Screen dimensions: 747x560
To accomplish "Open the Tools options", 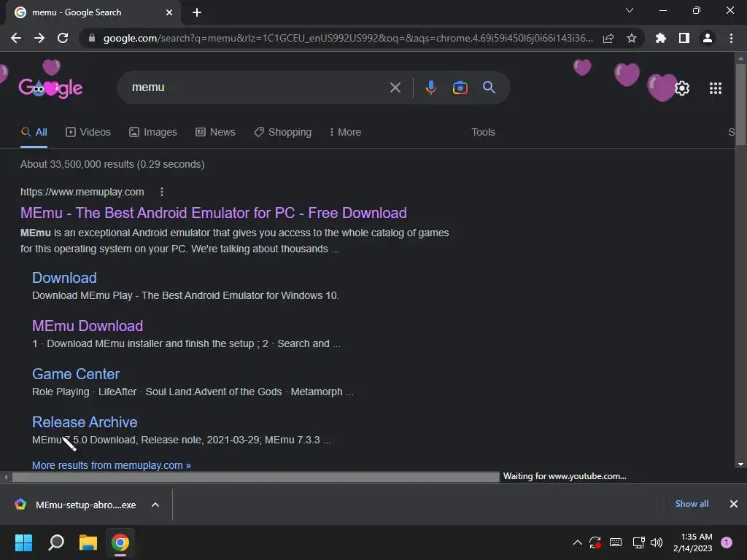I will click(483, 133).
